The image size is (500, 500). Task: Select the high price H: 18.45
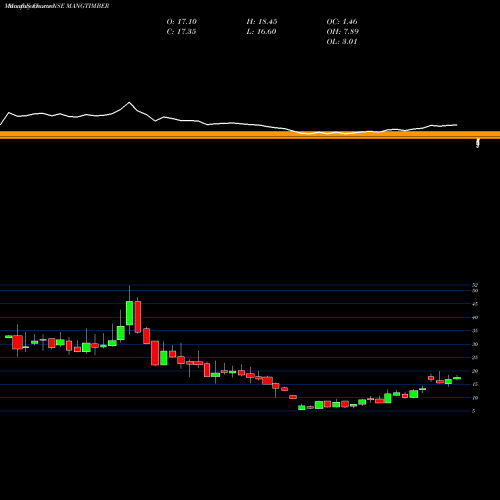pyautogui.click(x=262, y=22)
